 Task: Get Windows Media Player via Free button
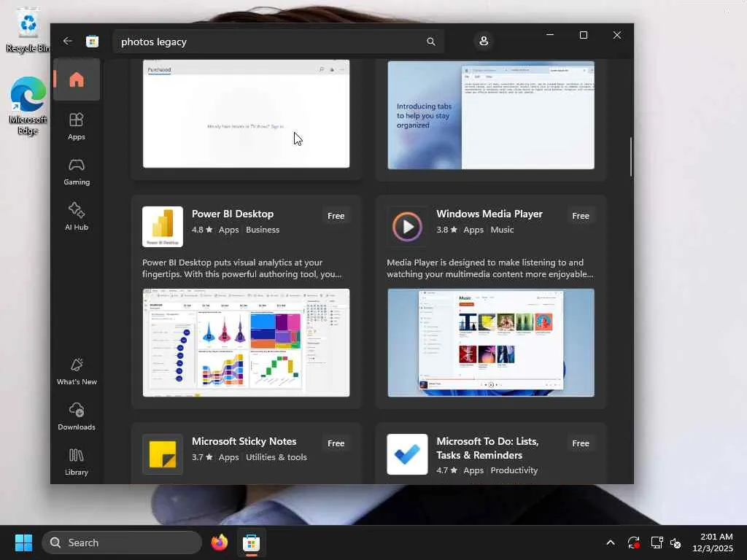click(x=581, y=216)
